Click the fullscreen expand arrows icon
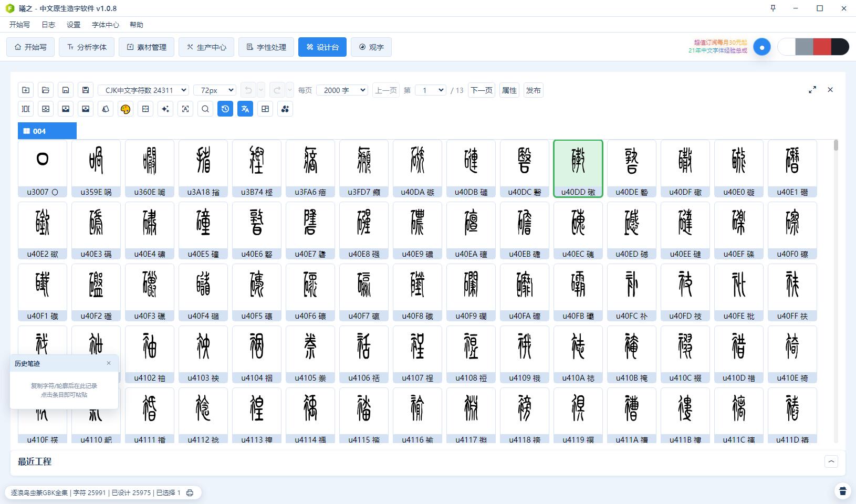The image size is (856, 504). click(x=812, y=90)
